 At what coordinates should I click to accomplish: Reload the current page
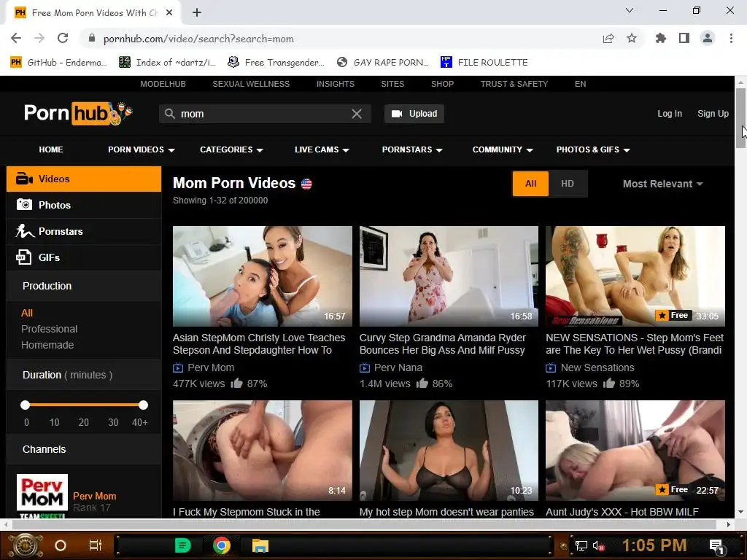63,39
